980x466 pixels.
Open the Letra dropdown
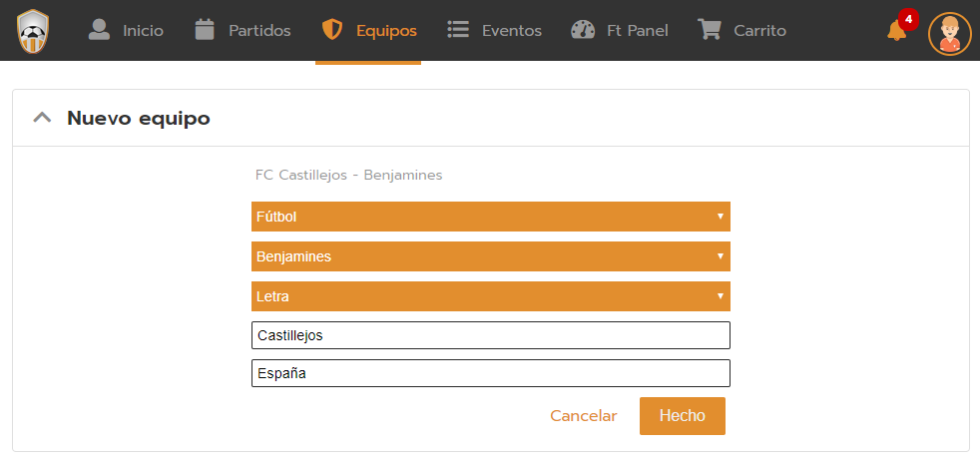(490, 296)
